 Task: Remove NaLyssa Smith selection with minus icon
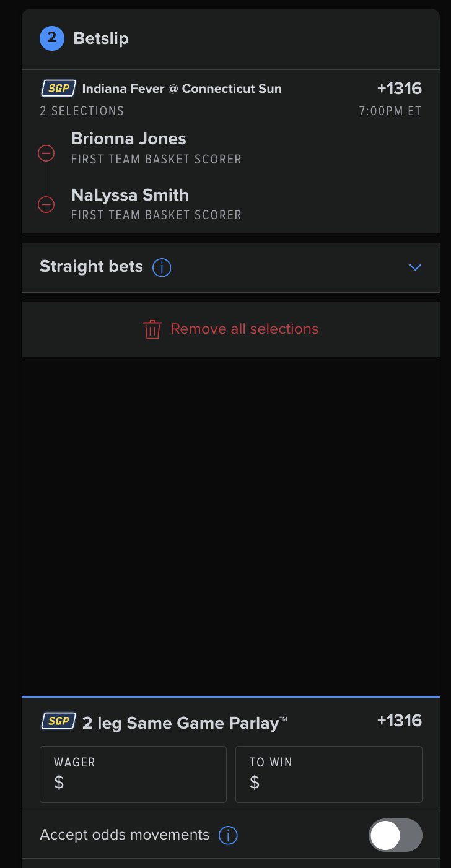pos(46,204)
